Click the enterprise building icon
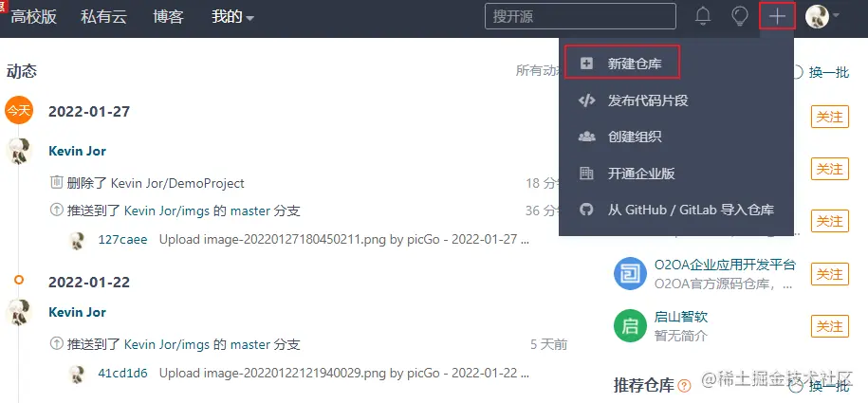The width and height of the screenshot is (868, 403). (586, 174)
